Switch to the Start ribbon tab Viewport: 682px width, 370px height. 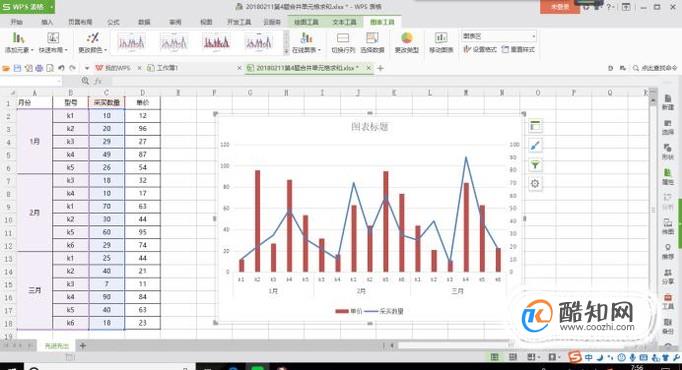click(17, 22)
